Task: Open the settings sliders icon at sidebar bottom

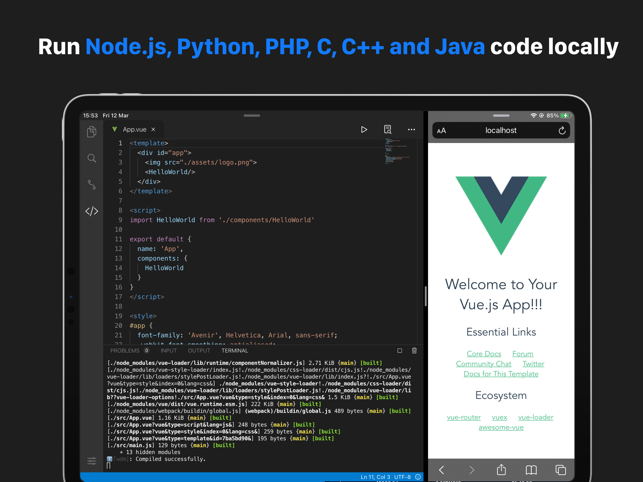Action: [x=92, y=461]
